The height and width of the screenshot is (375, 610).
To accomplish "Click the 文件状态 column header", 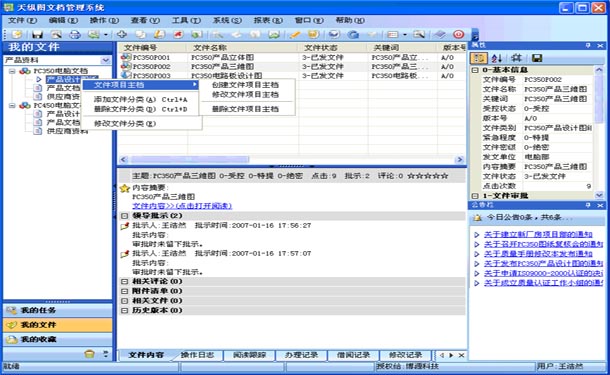I will (x=333, y=48).
